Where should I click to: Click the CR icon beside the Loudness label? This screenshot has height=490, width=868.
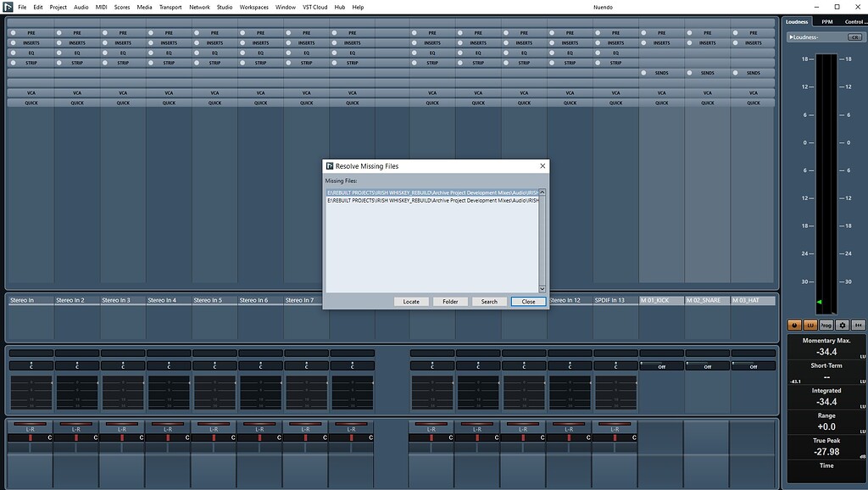point(856,36)
